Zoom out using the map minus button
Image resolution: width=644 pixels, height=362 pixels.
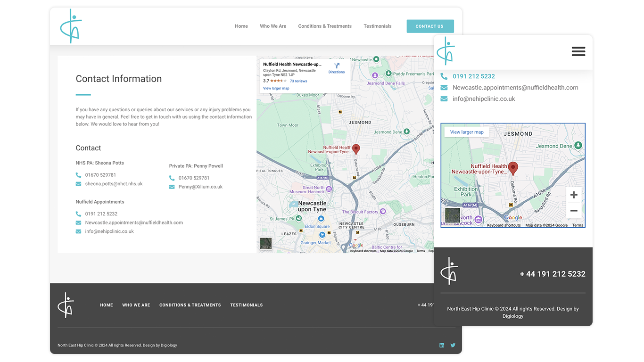(x=573, y=211)
